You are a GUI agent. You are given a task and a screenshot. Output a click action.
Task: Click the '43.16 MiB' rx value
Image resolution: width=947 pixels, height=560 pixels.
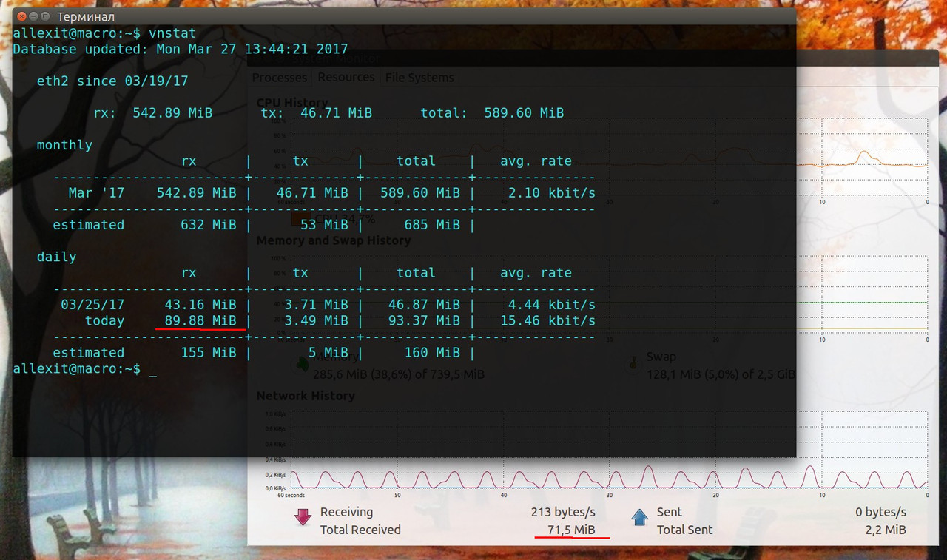pyautogui.click(x=200, y=305)
